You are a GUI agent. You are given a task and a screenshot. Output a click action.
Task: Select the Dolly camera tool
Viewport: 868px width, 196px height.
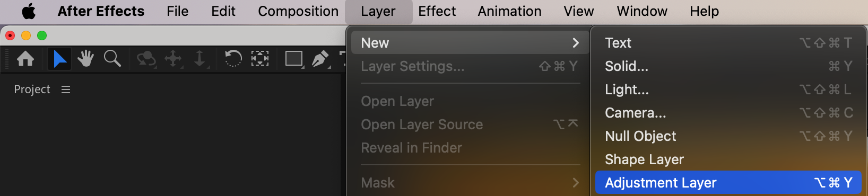200,59
